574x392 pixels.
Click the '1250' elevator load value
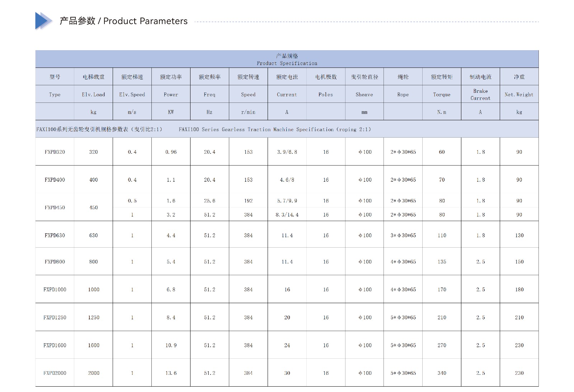click(94, 317)
